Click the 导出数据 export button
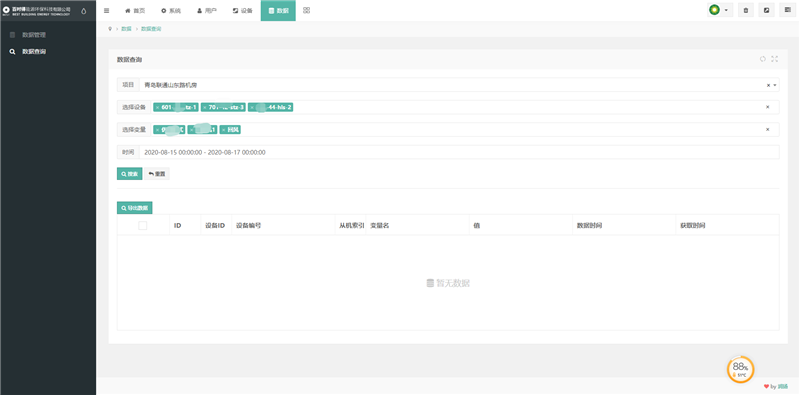The height and width of the screenshot is (395, 800). tap(135, 208)
